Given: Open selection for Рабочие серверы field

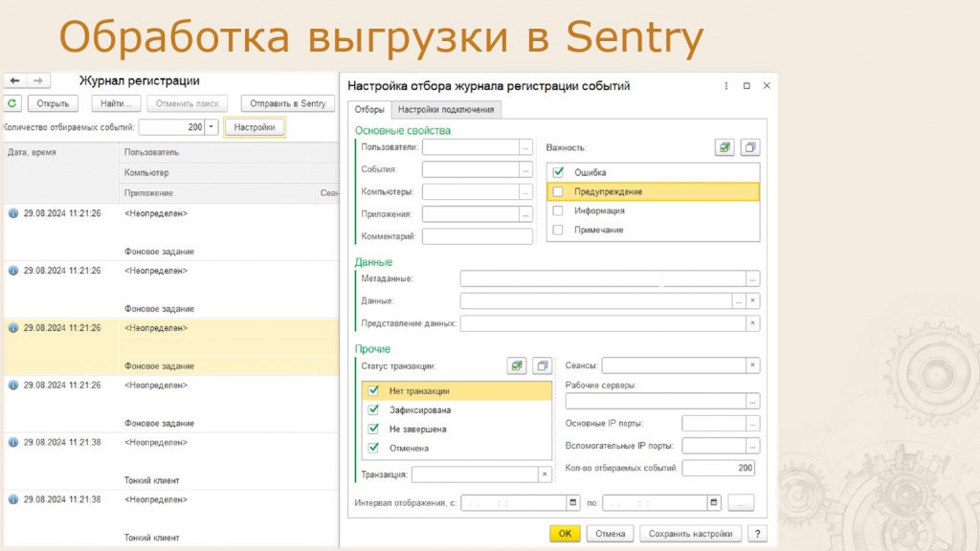Looking at the screenshot, I should coord(752,401).
